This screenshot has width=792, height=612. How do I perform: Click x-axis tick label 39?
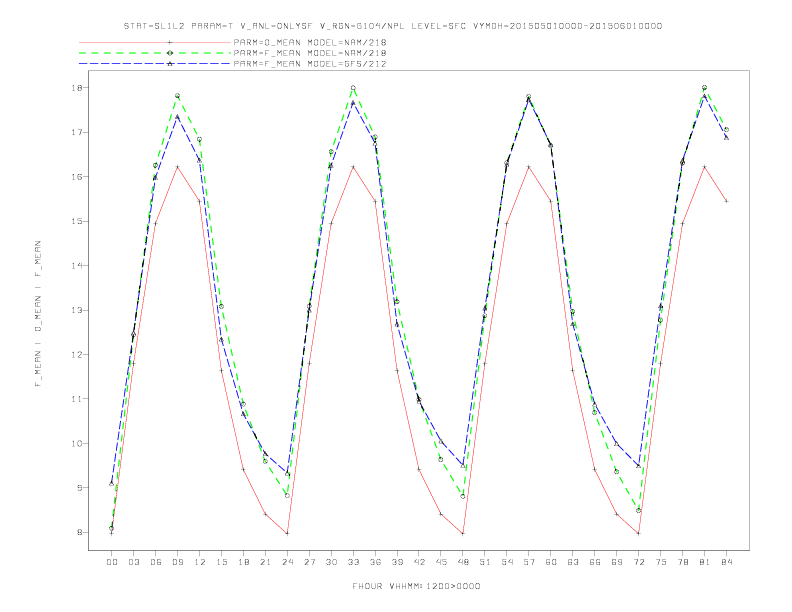point(397,562)
